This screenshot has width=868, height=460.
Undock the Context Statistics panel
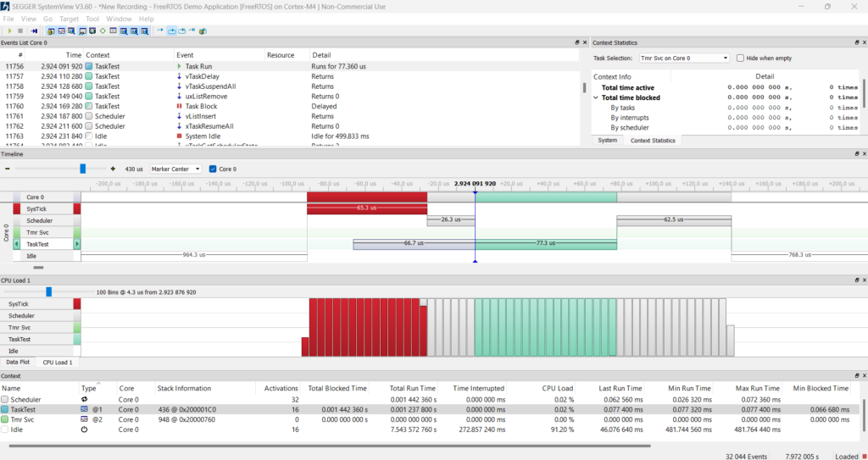click(x=856, y=42)
